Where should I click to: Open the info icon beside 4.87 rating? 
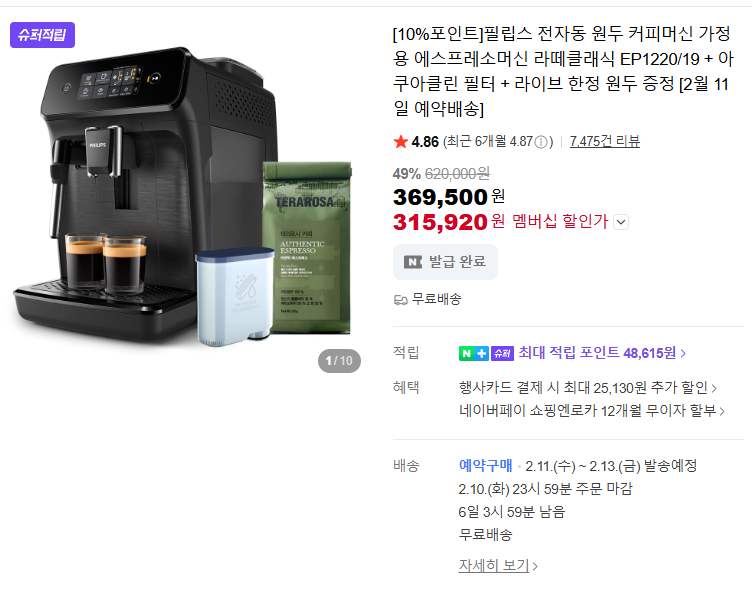click(x=540, y=142)
